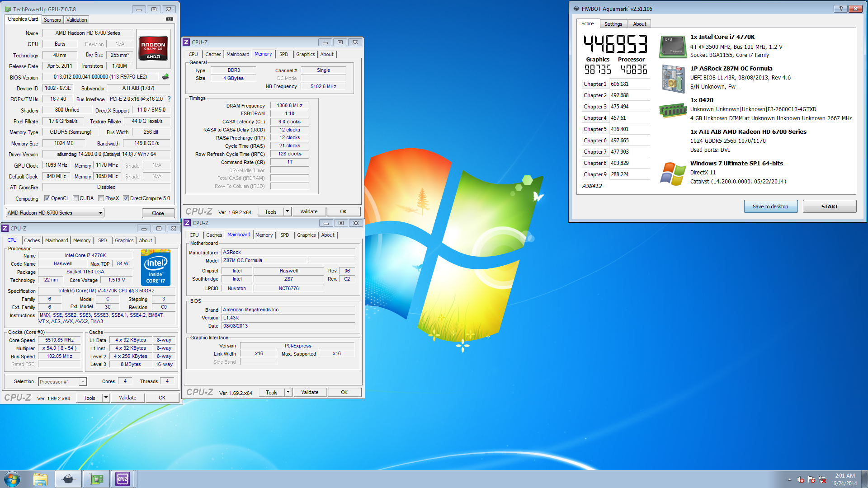Click the DRAM Frequency value field
This screenshot has width=868, height=488.
click(x=290, y=106)
